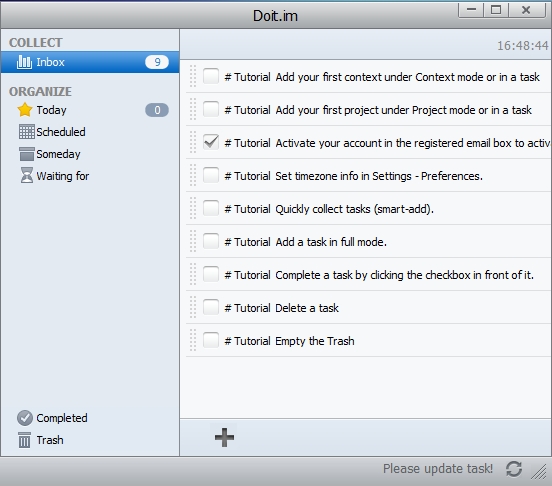Check the 'Delete a task' checkbox

coord(211,307)
